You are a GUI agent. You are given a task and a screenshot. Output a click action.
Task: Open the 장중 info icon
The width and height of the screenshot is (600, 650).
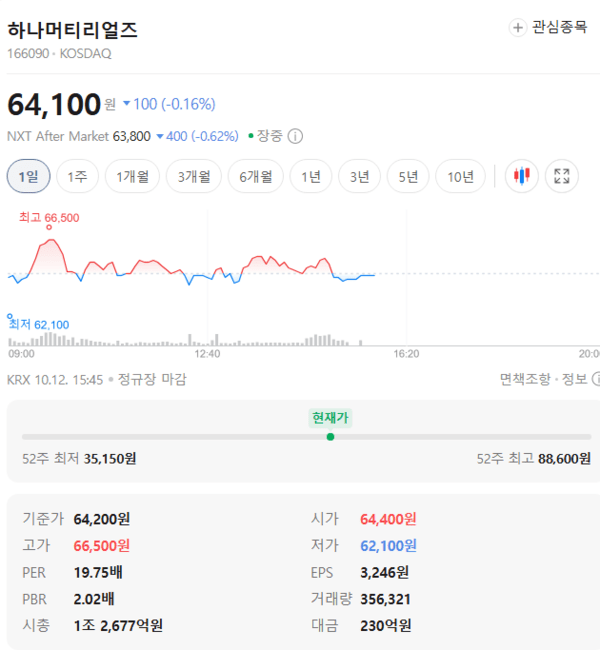(x=295, y=136)
